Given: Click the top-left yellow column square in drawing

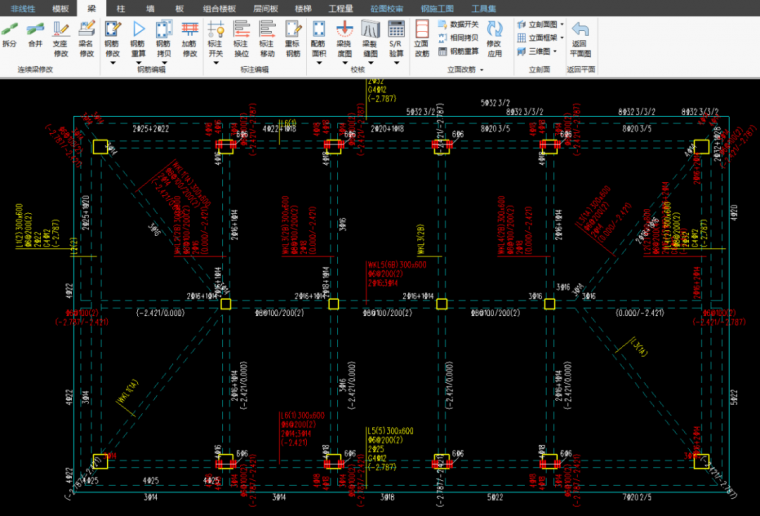Looking at the screenshot, I should [100, 147].
